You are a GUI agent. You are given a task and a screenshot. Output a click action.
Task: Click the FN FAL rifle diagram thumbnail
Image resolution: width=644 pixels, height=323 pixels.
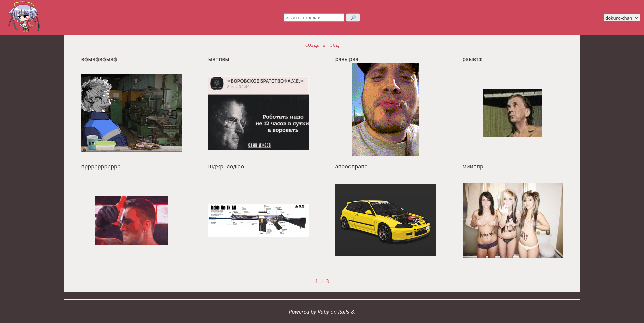point(258,220)
